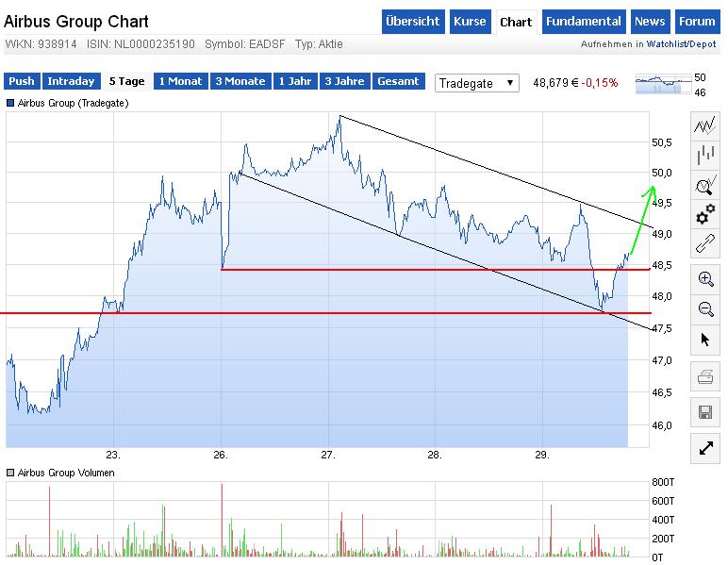Show the 3 Jahre time range

coord(345,81)
